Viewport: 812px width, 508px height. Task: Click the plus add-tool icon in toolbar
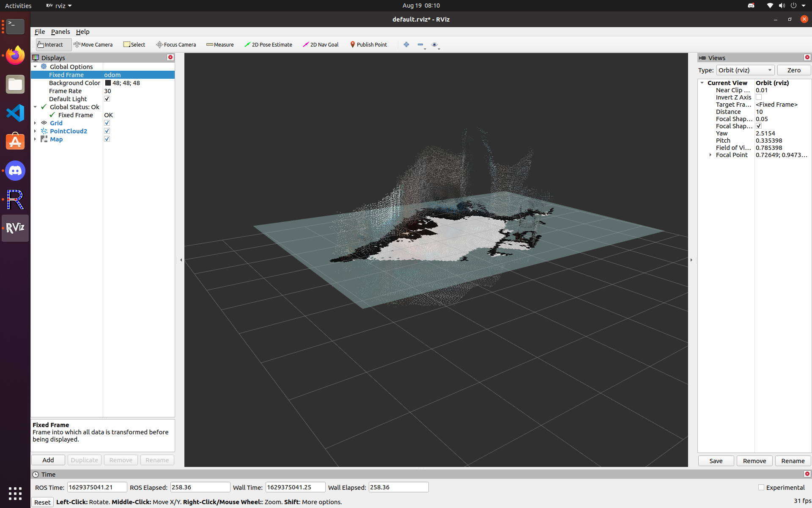[406, 44]
